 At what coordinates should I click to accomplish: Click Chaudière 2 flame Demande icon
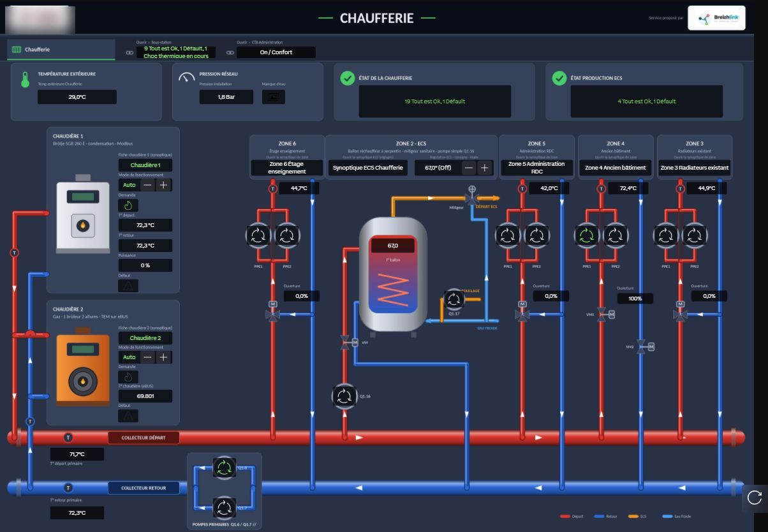(x=128, y=376)
